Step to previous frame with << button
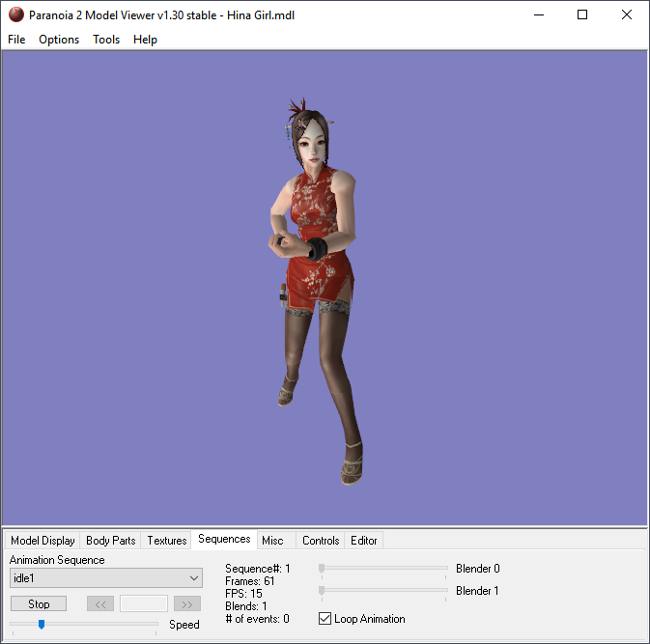 100,603
